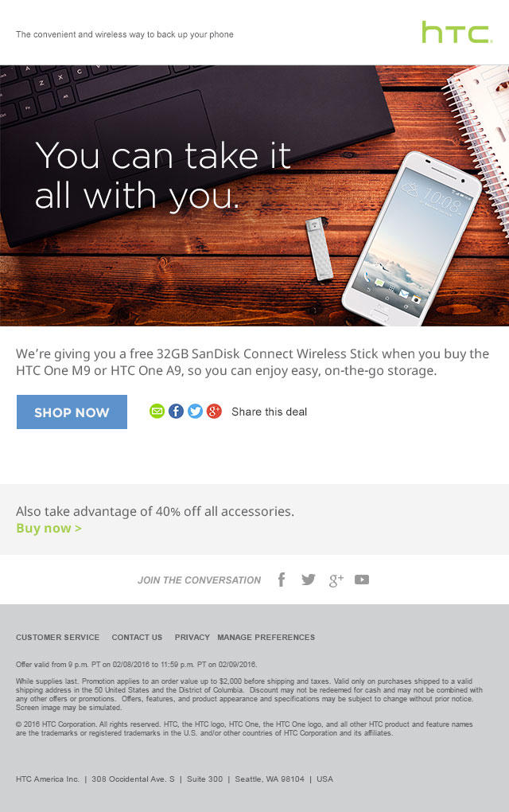Follow the Buy now link
509x812 pixels.
49,529
